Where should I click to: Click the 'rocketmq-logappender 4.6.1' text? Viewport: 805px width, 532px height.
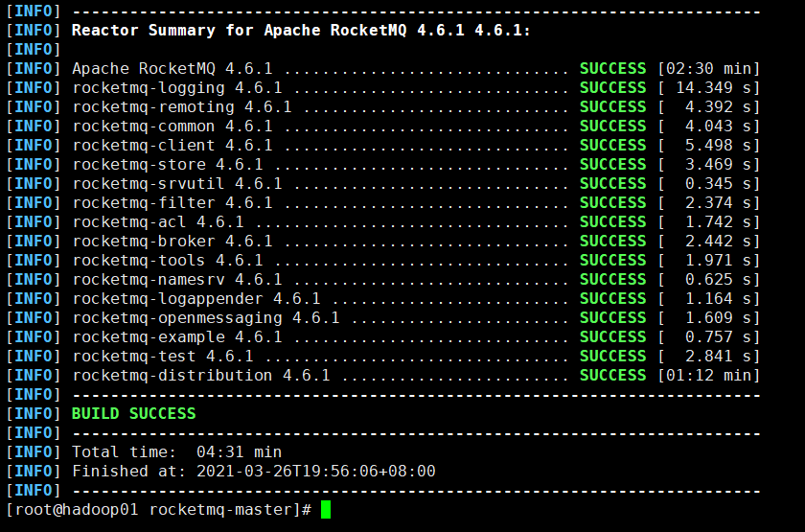(x=196, y=299)
